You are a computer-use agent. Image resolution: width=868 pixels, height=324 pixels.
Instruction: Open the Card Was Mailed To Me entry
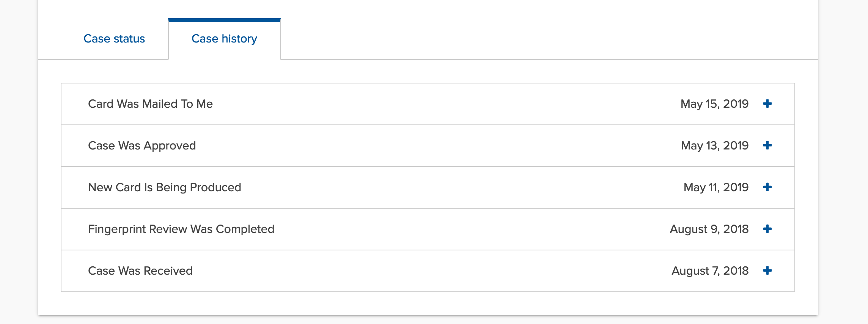pyautogui.click(x=150, y=104)
